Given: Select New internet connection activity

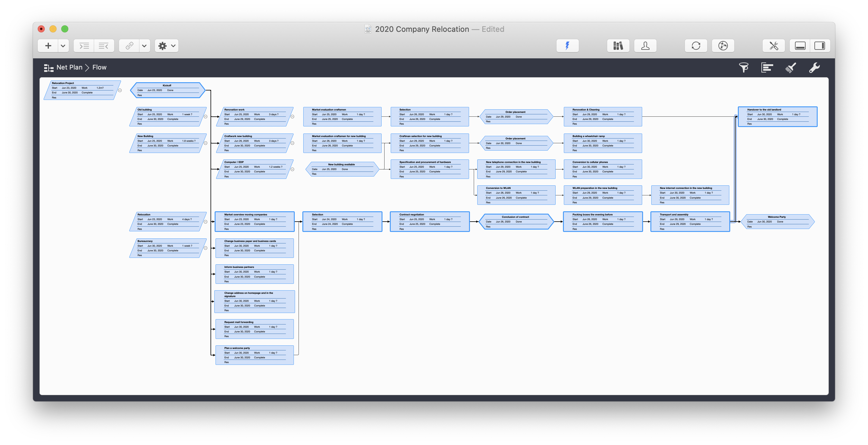Looking at the screenshot, I should click(x=690, y=195).
